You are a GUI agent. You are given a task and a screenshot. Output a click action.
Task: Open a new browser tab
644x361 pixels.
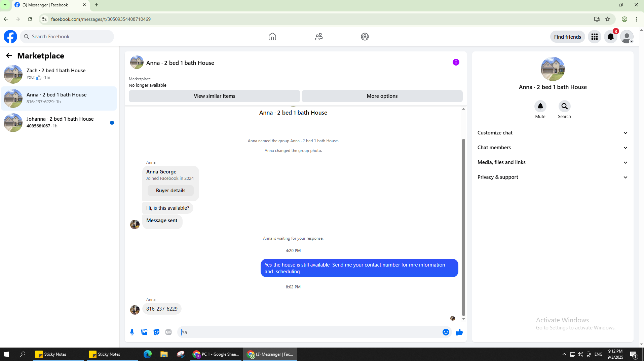[97, 5]
